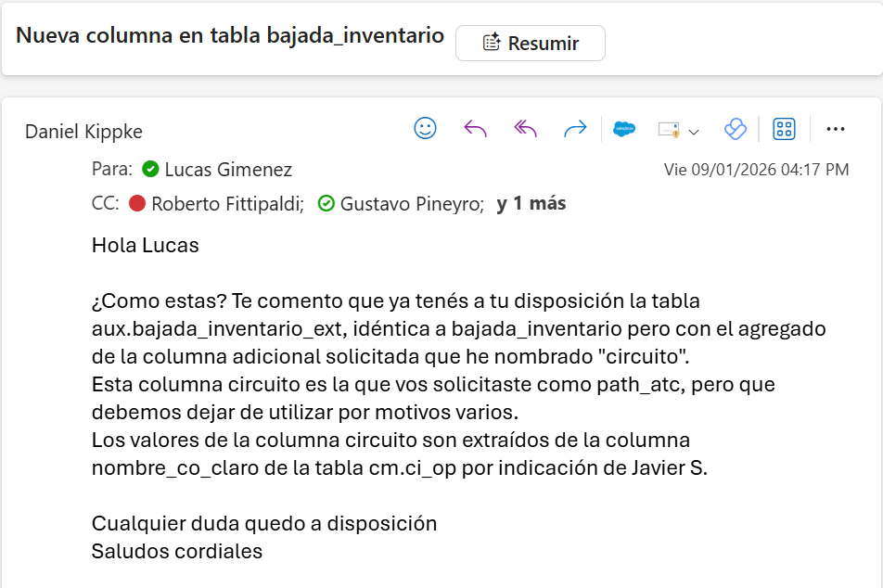
Task: Open the more actions ellipsis menu
Action: click(835, 129)
